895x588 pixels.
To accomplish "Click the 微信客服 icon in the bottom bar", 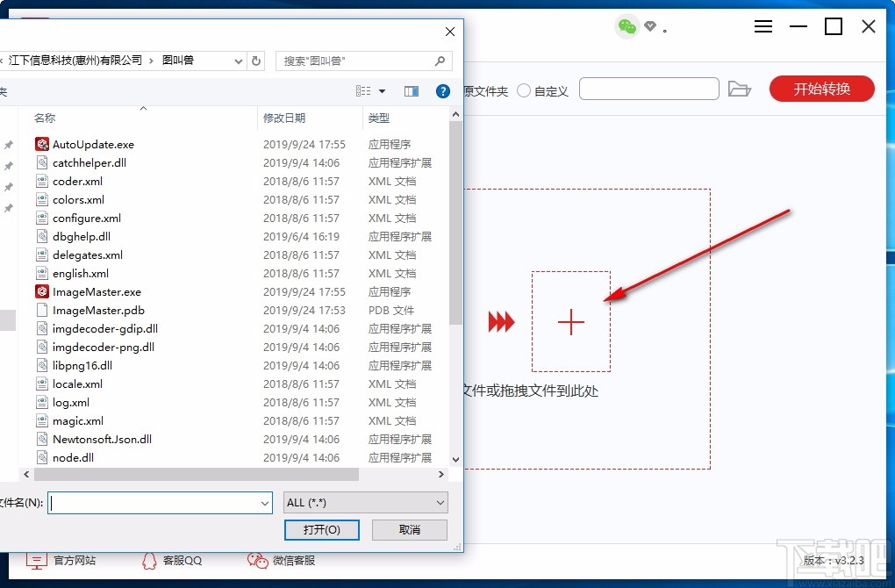I will coord(257,559).
